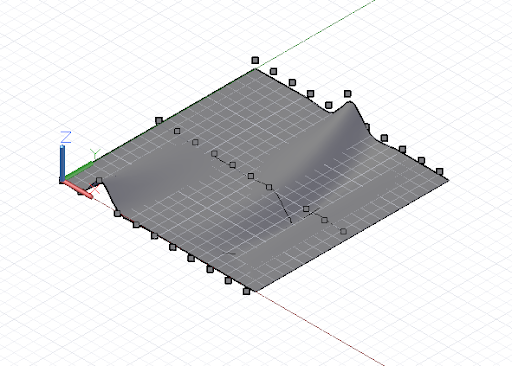
Task: Click the grip beside the UCS icon on ridge
Action: pyautogui.click(x=99, y=180)
